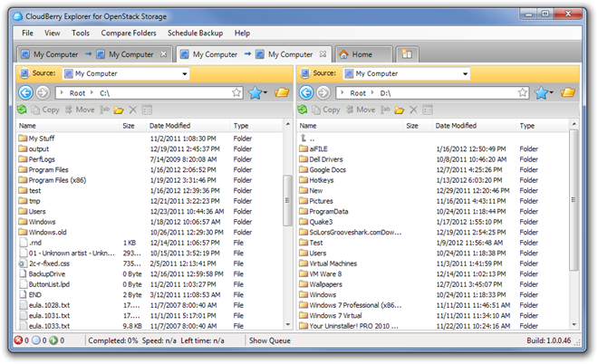This screenshot has height=364, width=598.
Task: Click the favorite star inside the D:\ path box
Action: click(523, 92)
